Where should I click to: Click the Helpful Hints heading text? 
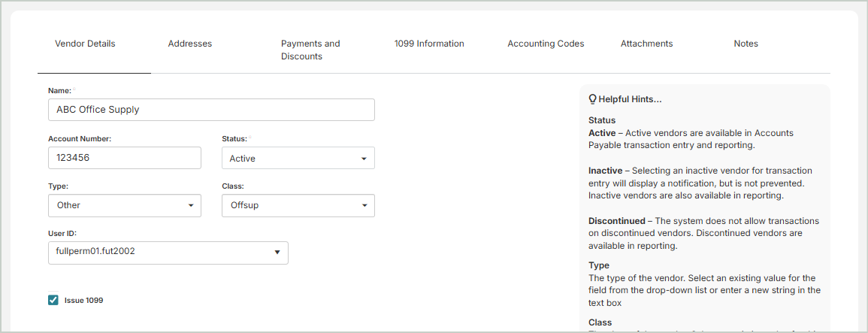click(629, 99)
